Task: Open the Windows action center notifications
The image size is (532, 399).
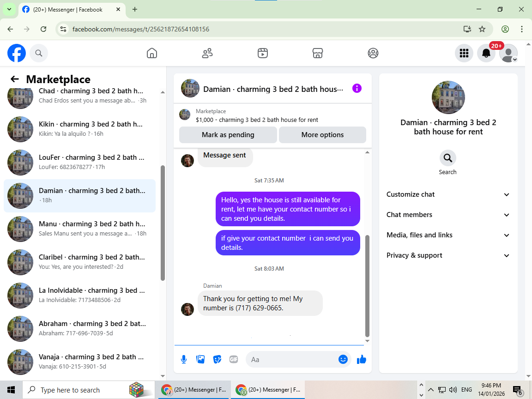Action: (517, 390)
